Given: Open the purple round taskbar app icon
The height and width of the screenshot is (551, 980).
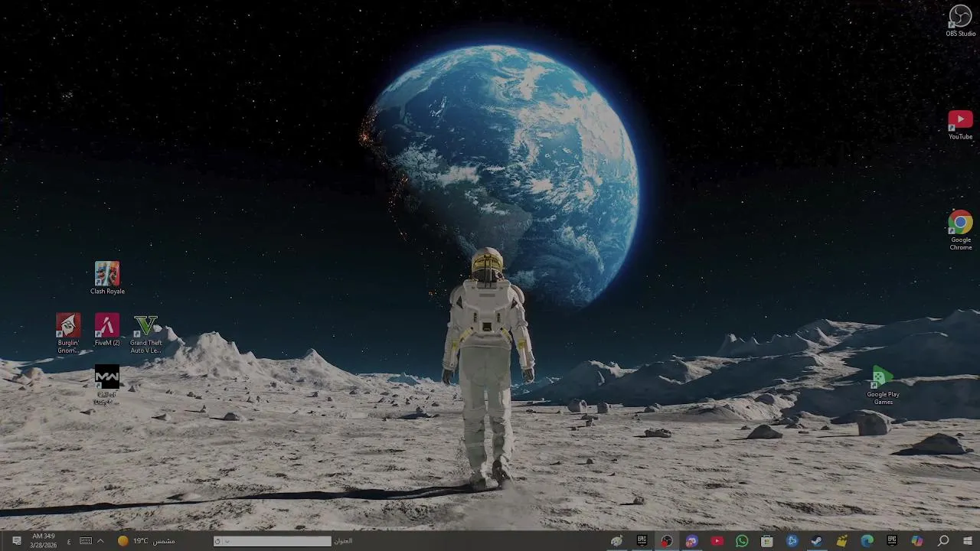Looking at the screenshot, I should click(x=691, y=541).
